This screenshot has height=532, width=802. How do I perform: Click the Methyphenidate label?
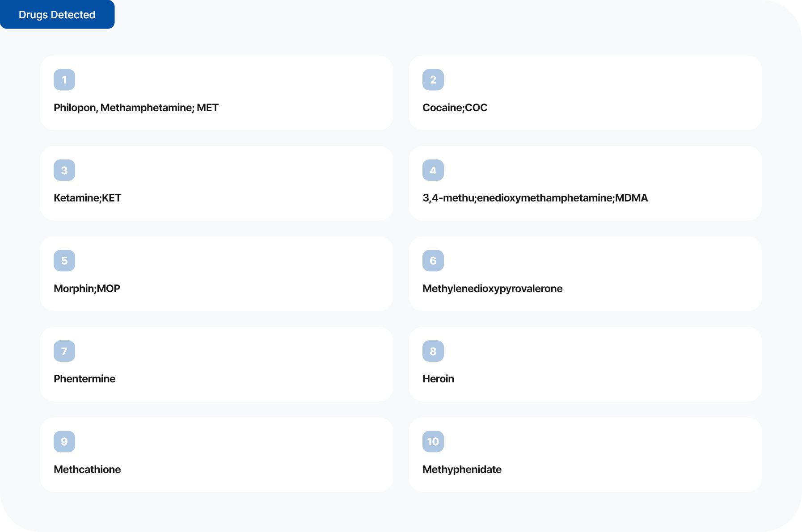coord(462,469)
